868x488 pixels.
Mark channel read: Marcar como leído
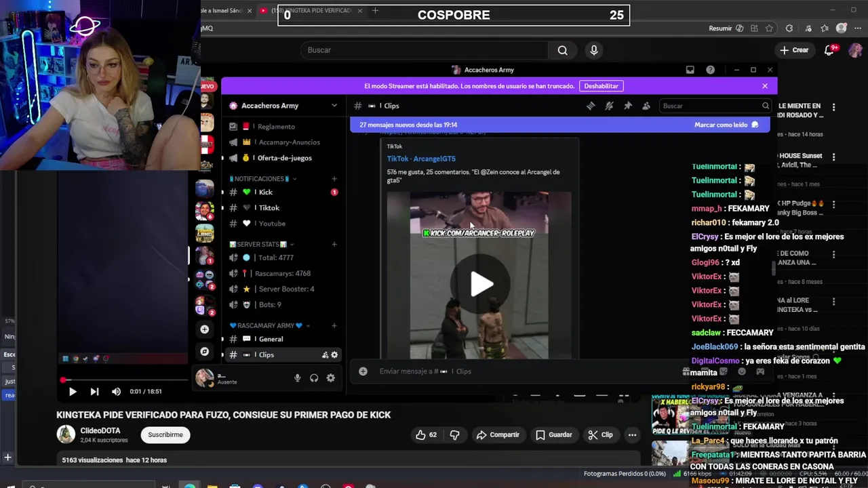tap(726, 125)
